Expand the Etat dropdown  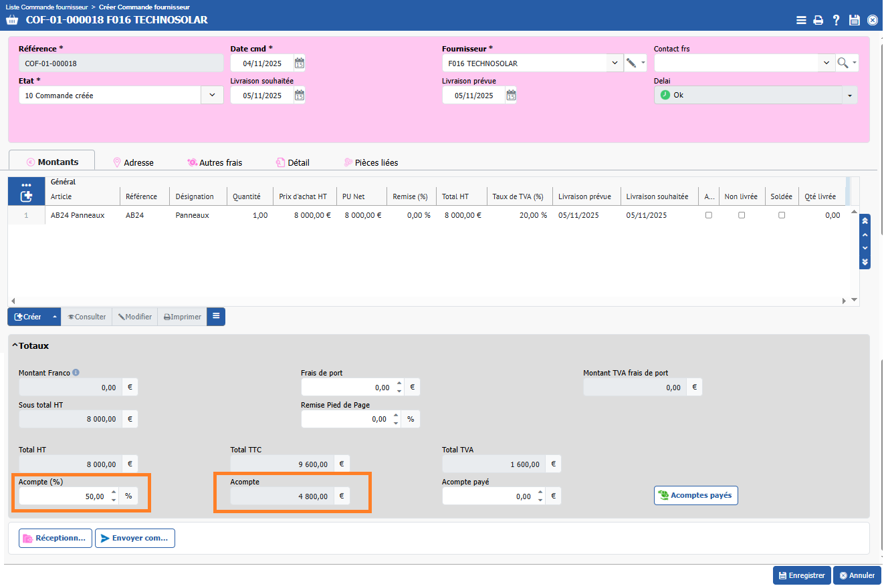click(212, 95)
